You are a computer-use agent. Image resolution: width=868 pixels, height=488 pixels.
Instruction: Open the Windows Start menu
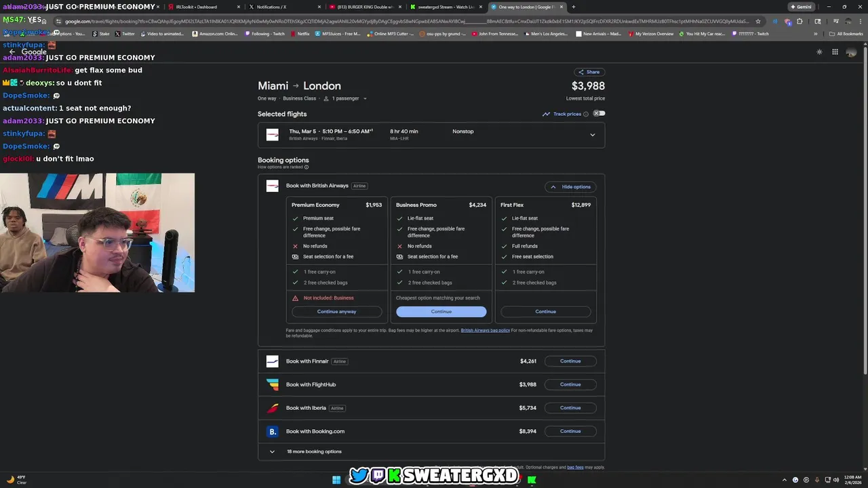coord(336,480)
